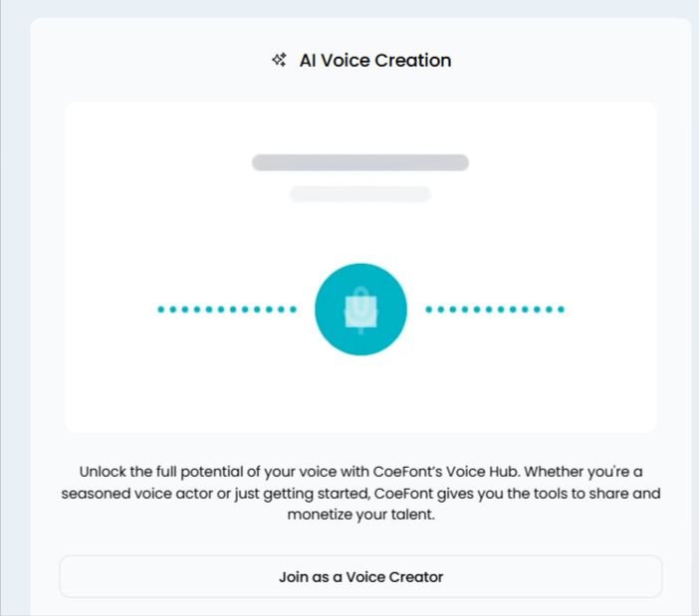699x616 pixels.
Task: Click the left teal dotted line
Action: tap(227, 309)
